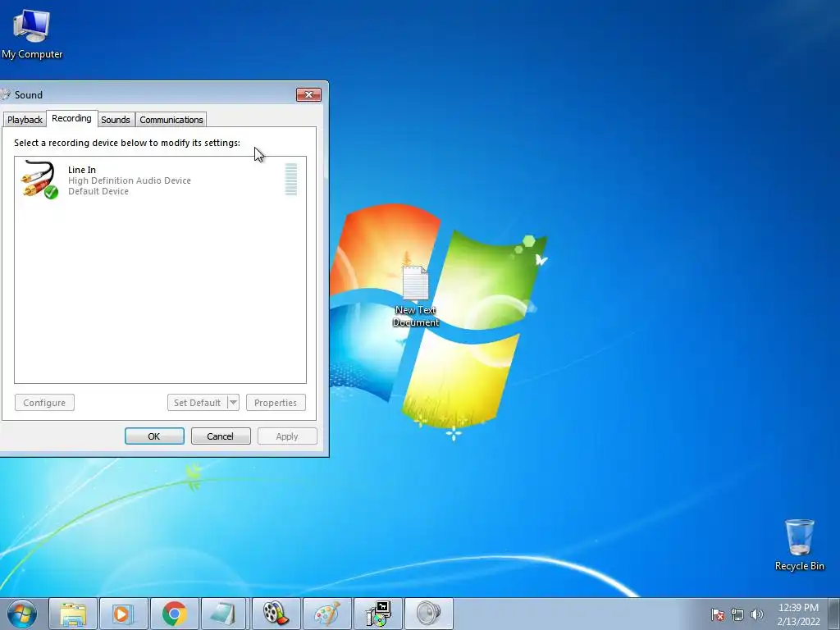Launch Windows Media Player from the taskbar
The image size is (840, 630).
coord(123,614)
